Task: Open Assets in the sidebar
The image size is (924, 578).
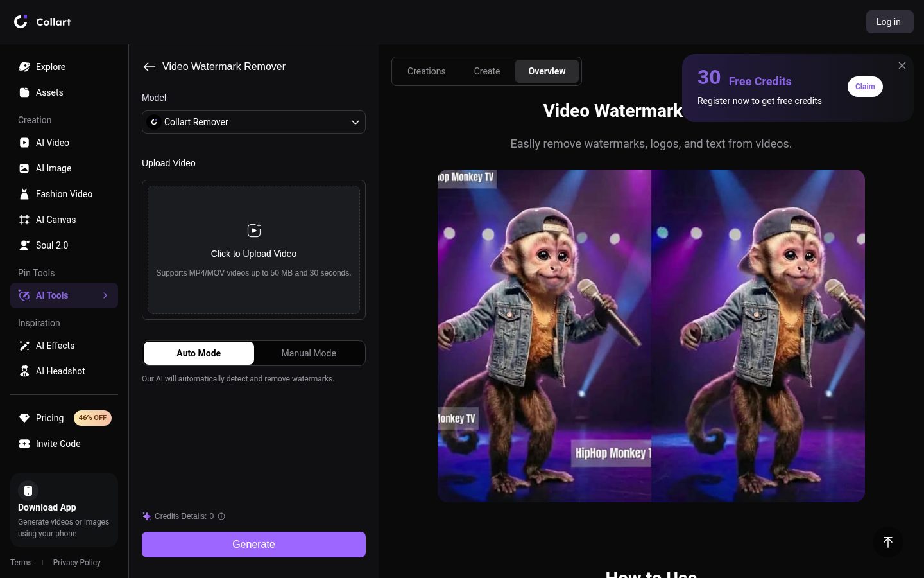Action: (64, 92)
